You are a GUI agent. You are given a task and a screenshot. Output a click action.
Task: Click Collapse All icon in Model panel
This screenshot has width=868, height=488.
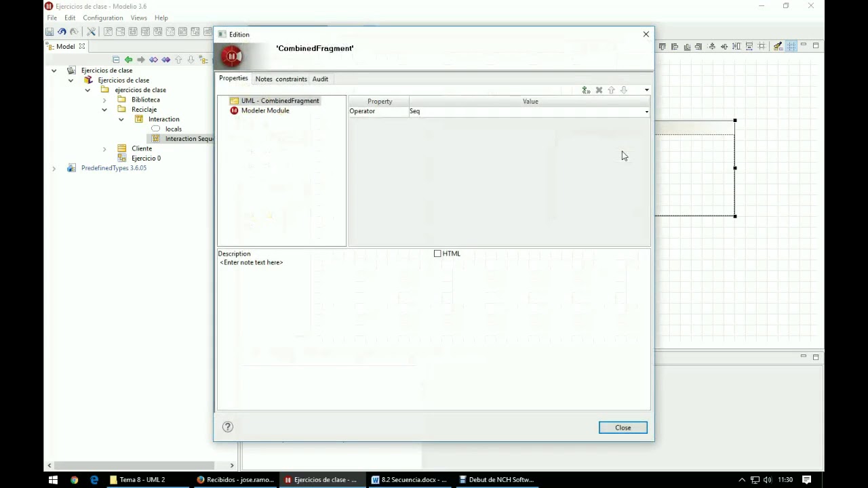tap(116, 60)
